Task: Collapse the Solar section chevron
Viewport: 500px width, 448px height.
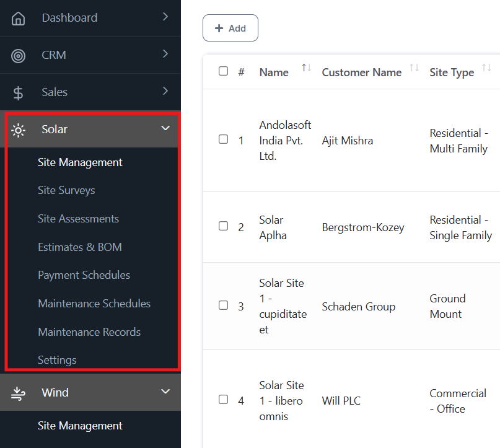Action: 165,129
